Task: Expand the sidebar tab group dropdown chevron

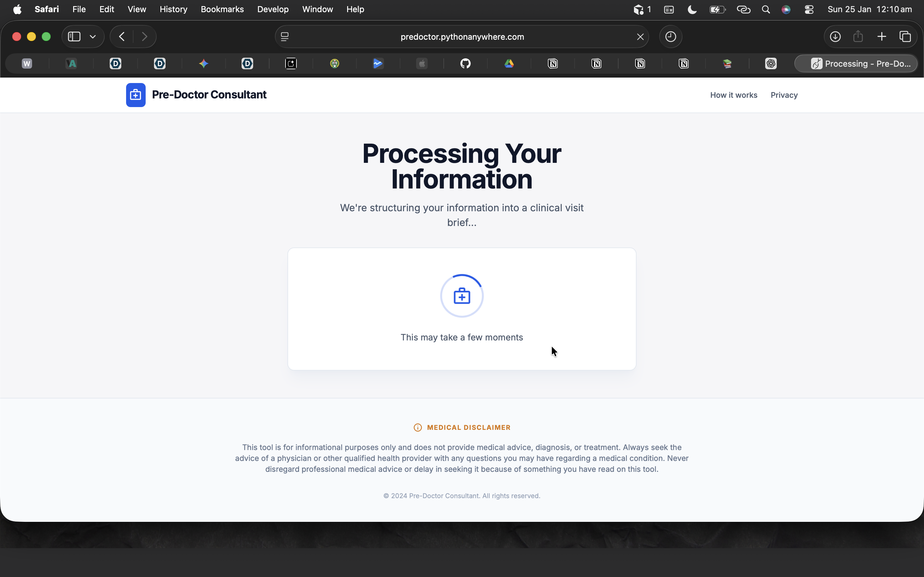Action: click(x=93, y=37)
